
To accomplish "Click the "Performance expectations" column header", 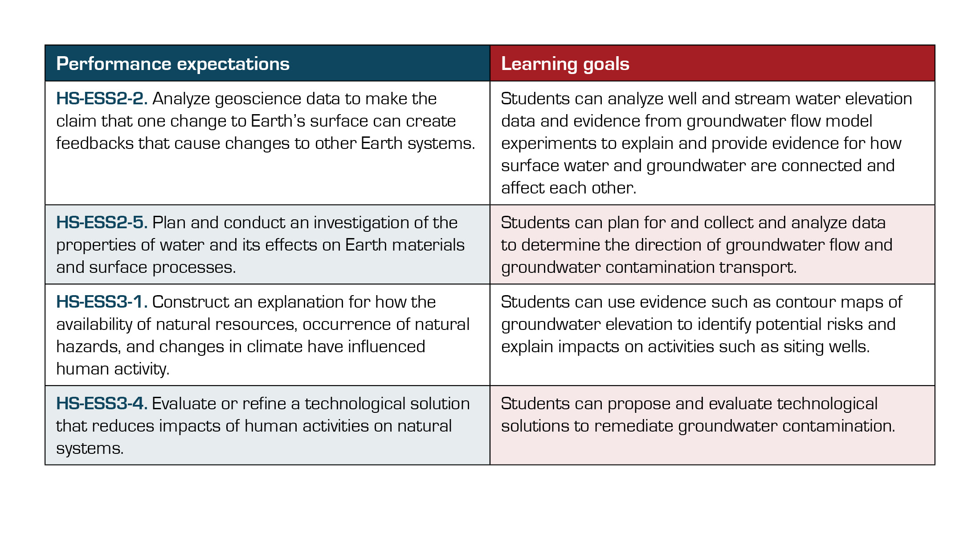I will (173, 64).
